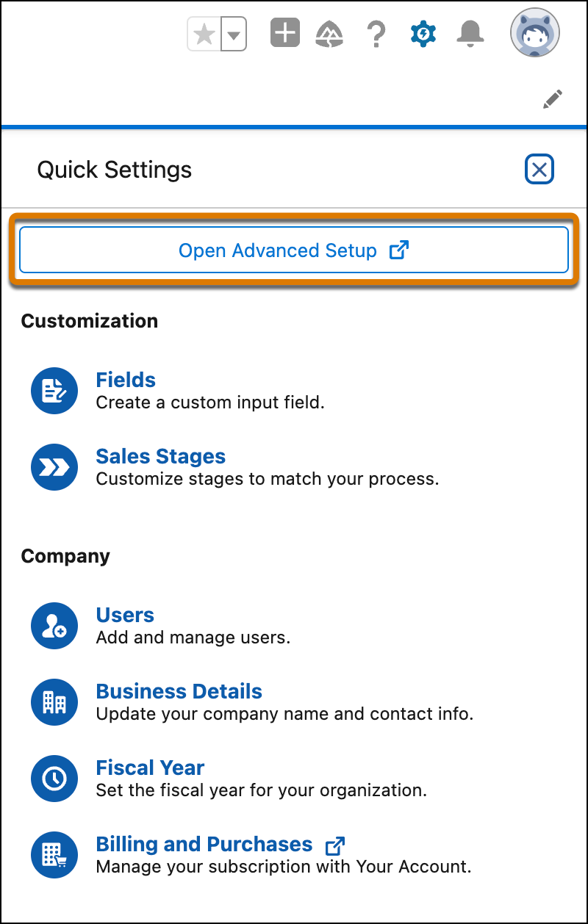Click the Sales Stages chevron icon

(x=54, y=467)
